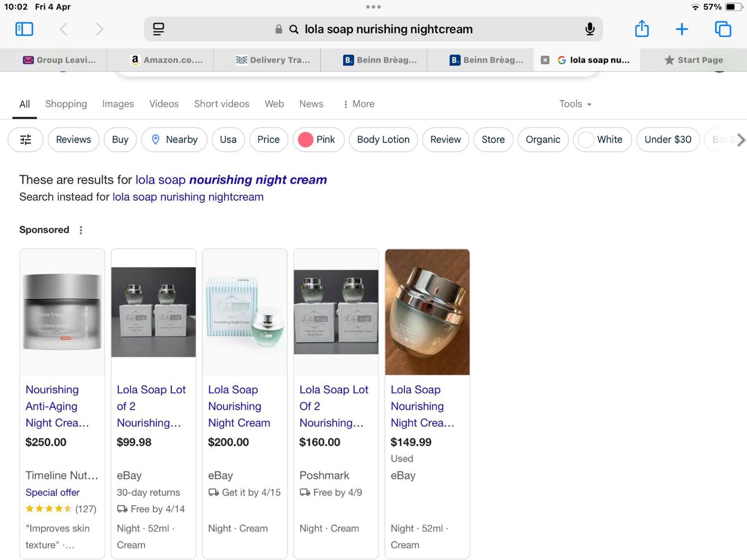The image size is (747, 560).
Task: Open the $99.98 Lola Soap lot image
Action: click(154, 312)
